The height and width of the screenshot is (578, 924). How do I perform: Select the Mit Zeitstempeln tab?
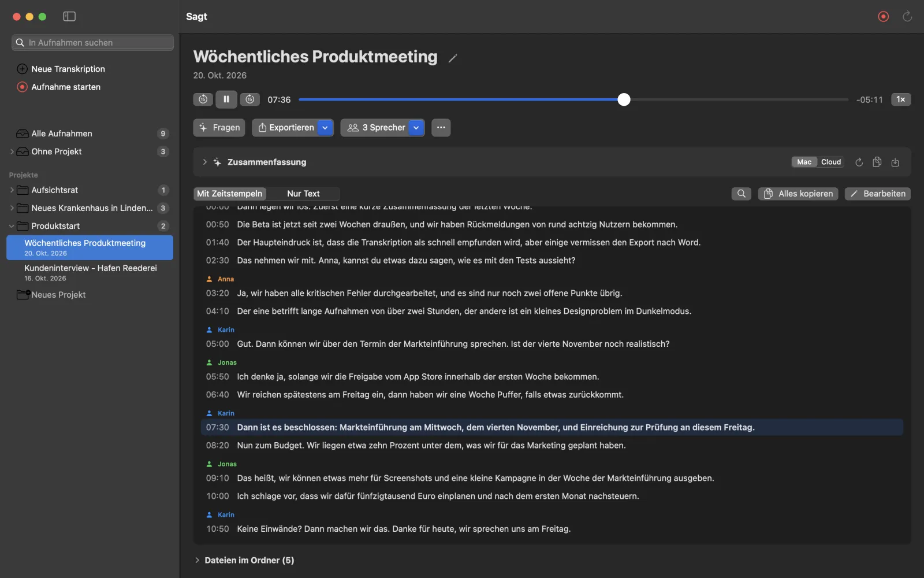pyautogui.click(x=230, y=194)
